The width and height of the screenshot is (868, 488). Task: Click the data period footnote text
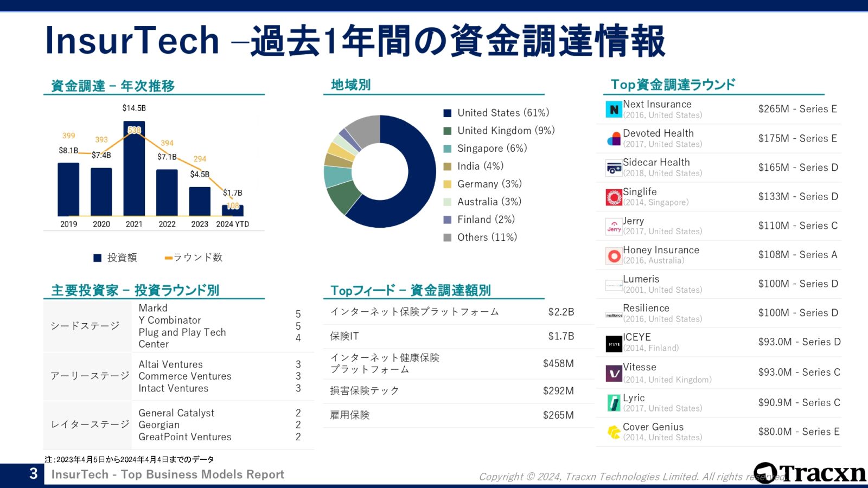[129, 459]
